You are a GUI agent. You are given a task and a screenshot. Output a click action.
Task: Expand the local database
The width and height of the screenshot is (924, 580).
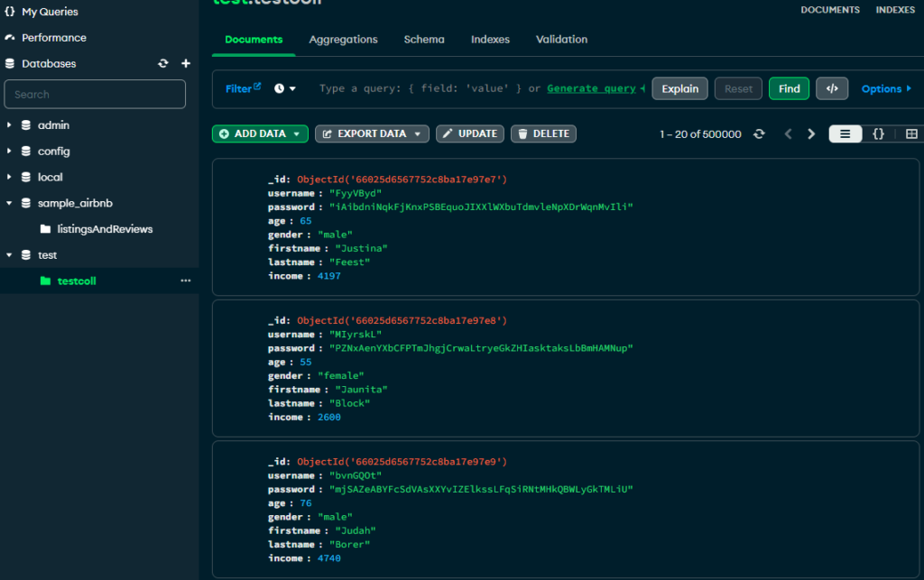point(9,177)
